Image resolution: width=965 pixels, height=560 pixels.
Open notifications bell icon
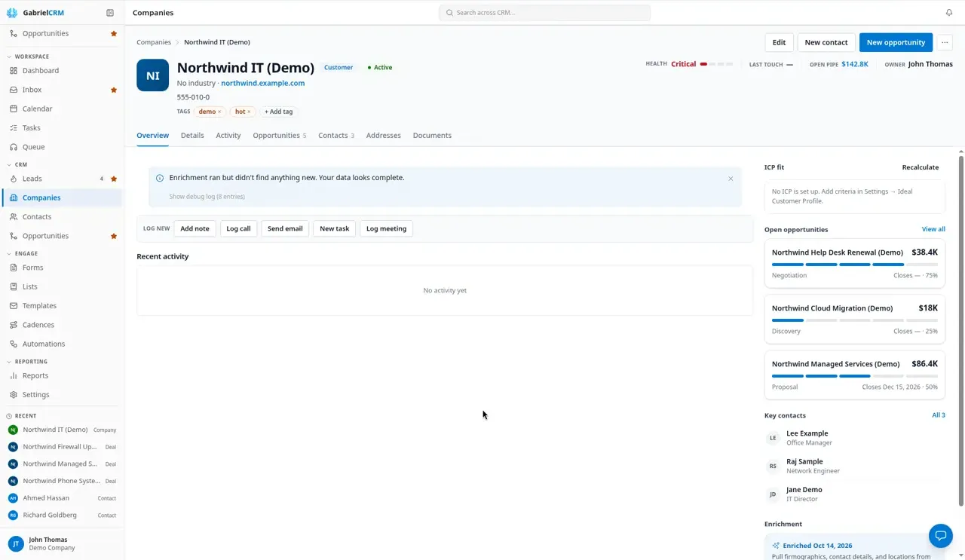[949, 13]
